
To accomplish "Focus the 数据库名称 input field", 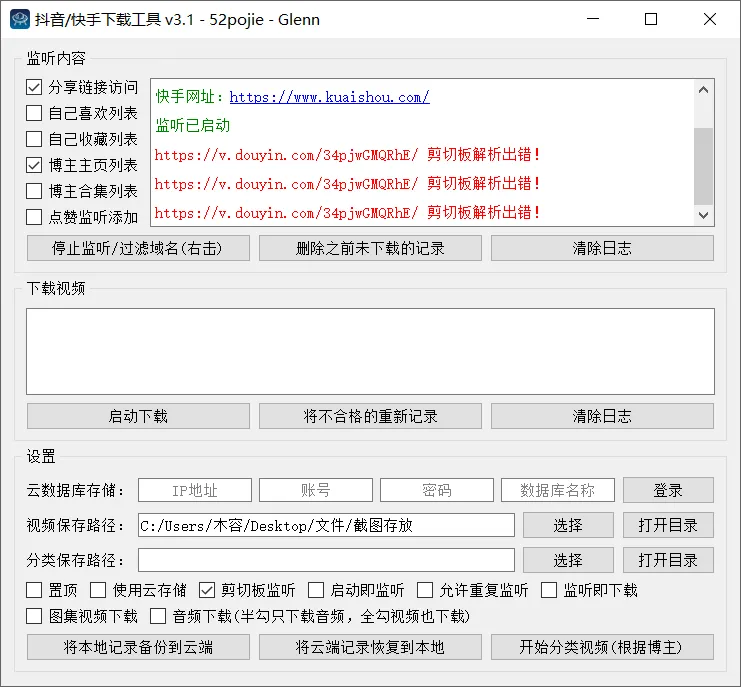I will coord(558,490).
